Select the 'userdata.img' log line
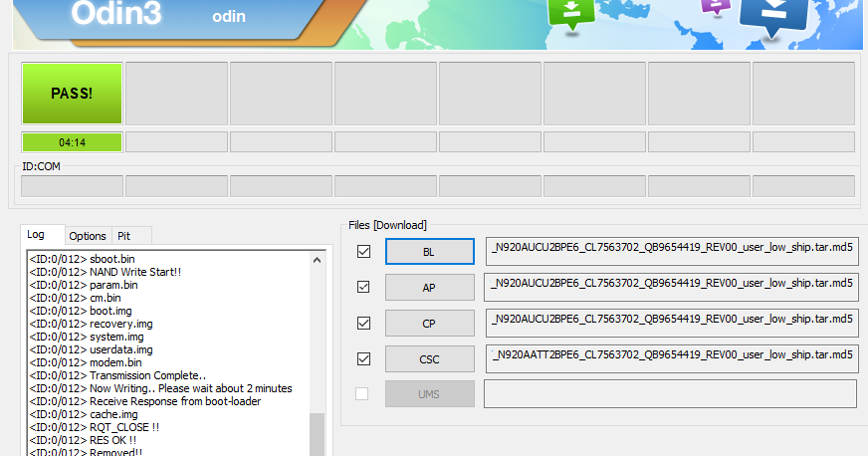The image size is (868, 456). (91, 349)
